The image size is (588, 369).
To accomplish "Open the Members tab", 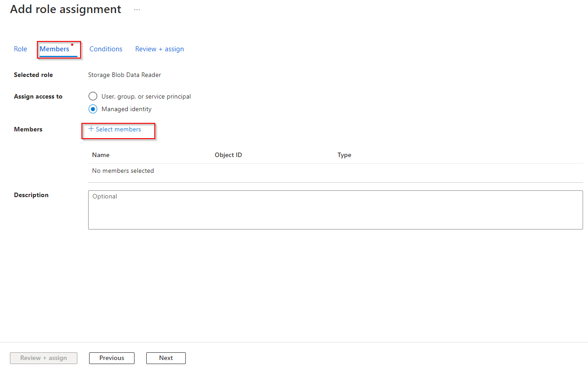I will pos(54,49).
